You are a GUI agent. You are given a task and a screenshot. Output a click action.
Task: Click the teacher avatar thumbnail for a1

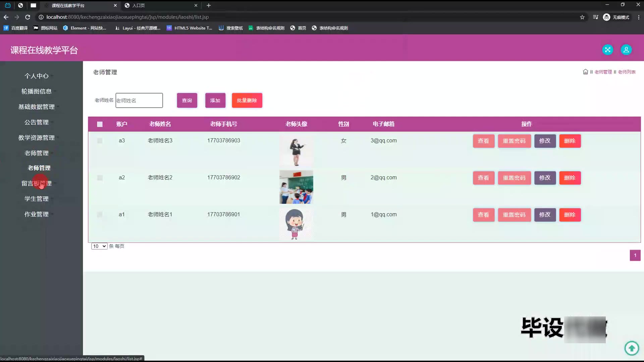296,224
